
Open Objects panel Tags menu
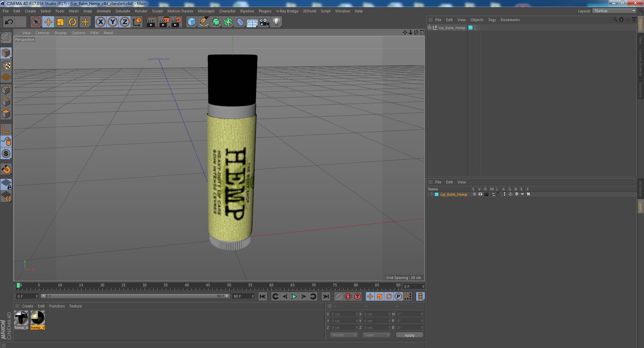pyautogui.click(x=492, y=20)
